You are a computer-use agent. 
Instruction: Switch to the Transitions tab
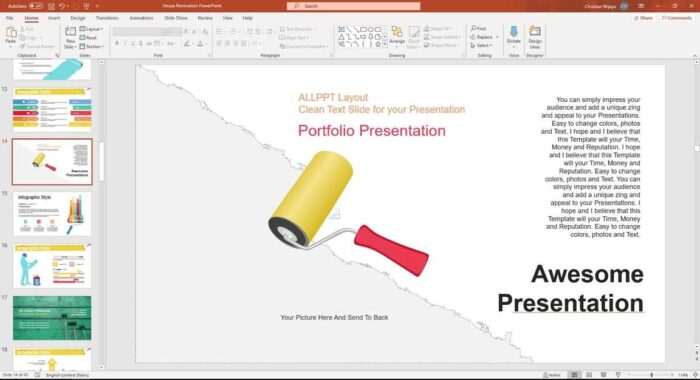tap(107, 18)
